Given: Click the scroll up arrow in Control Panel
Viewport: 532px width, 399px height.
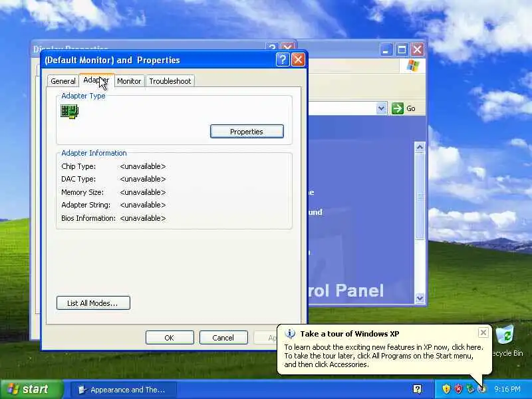Looking at the screenshot, I should tap(420, 147).
